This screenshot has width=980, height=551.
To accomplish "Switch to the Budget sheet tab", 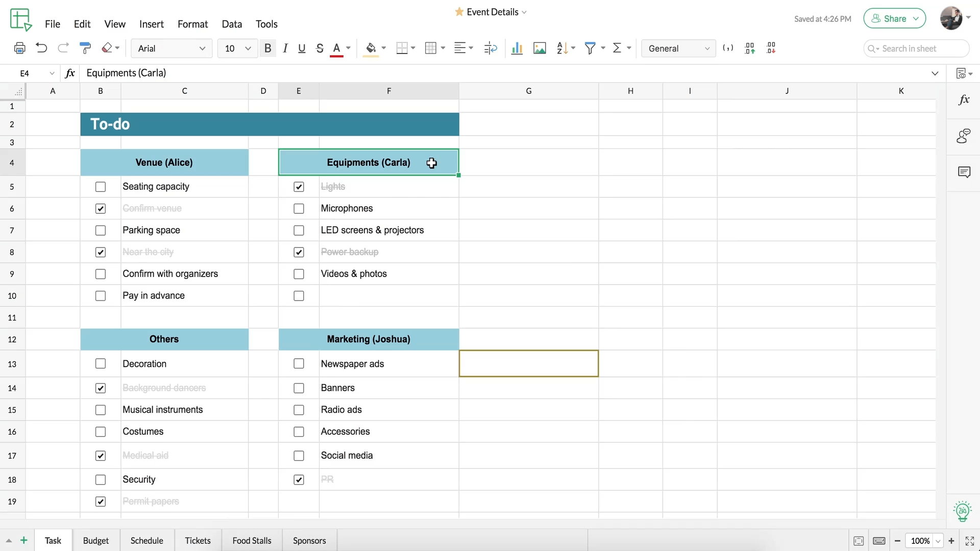I will [x=96, y=541].
